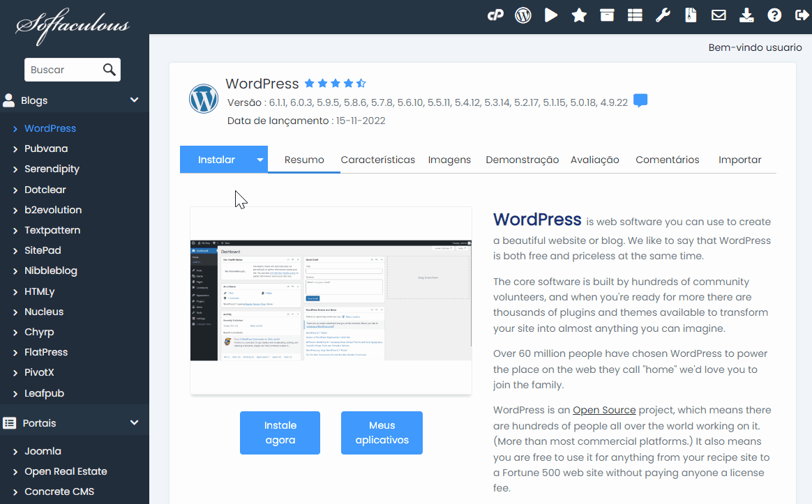812x504 pixels.
Task: Open all installations via the box icon
Action: coord(607,15)
